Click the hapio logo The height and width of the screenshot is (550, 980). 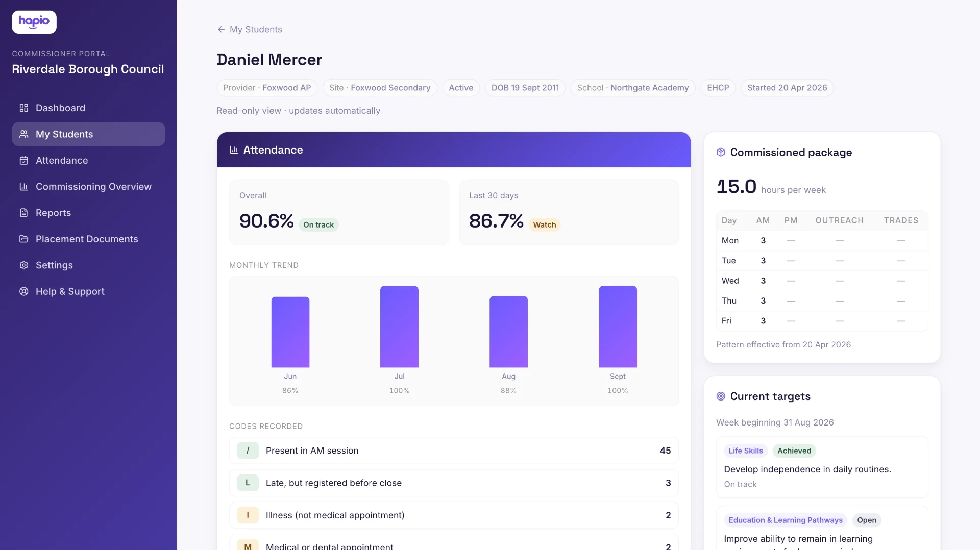pos(34,22)
